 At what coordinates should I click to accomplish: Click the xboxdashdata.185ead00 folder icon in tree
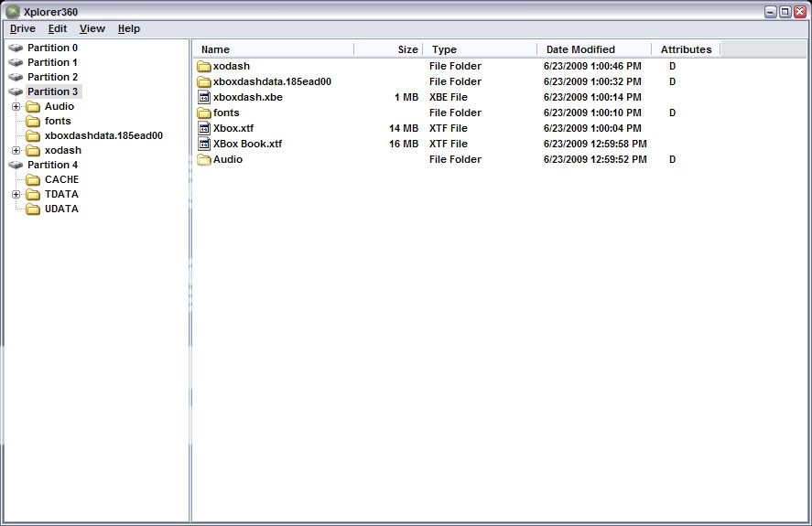33,135
